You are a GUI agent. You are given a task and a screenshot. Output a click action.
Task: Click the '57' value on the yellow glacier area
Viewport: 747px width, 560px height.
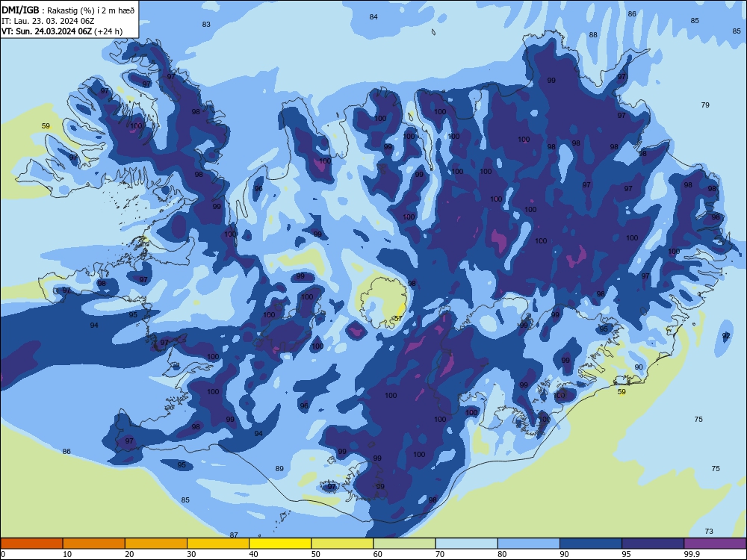tap(398, 318)
